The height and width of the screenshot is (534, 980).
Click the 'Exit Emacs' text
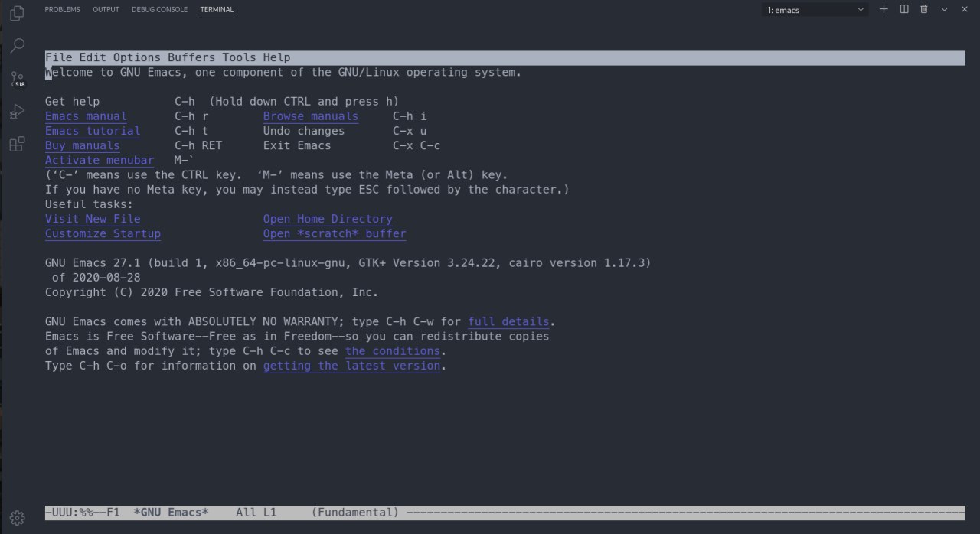pos(297,145)
